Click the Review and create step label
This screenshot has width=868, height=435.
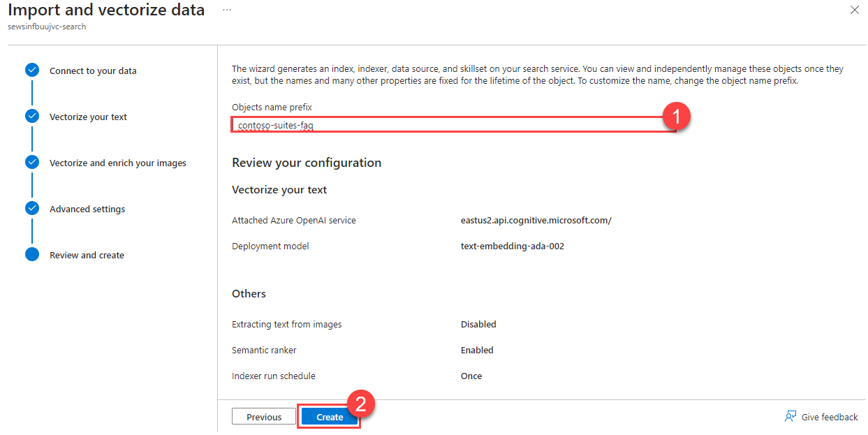point(87,254)
